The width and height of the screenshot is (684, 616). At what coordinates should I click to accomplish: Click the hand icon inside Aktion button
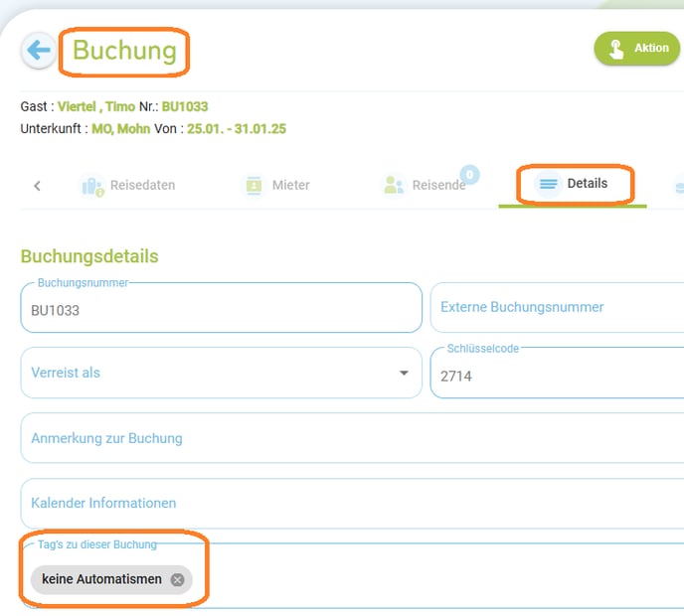click(x=616, y=49)
